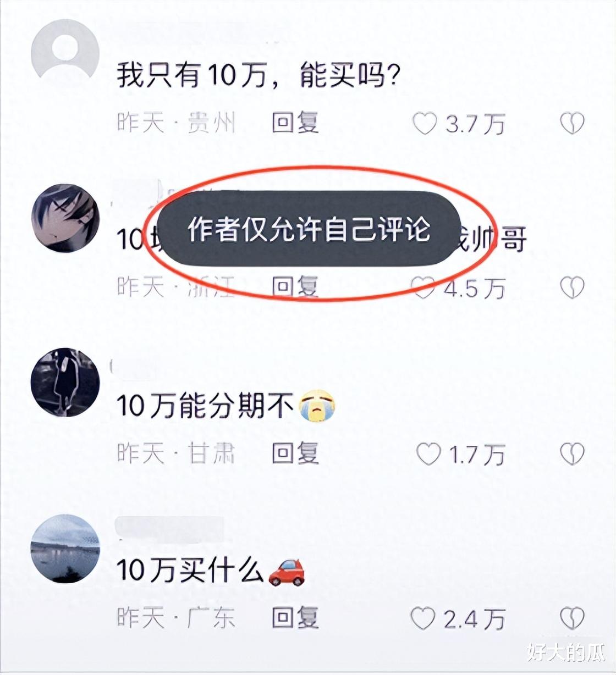Select comment text 我只有10万，能买吗?

257,75
